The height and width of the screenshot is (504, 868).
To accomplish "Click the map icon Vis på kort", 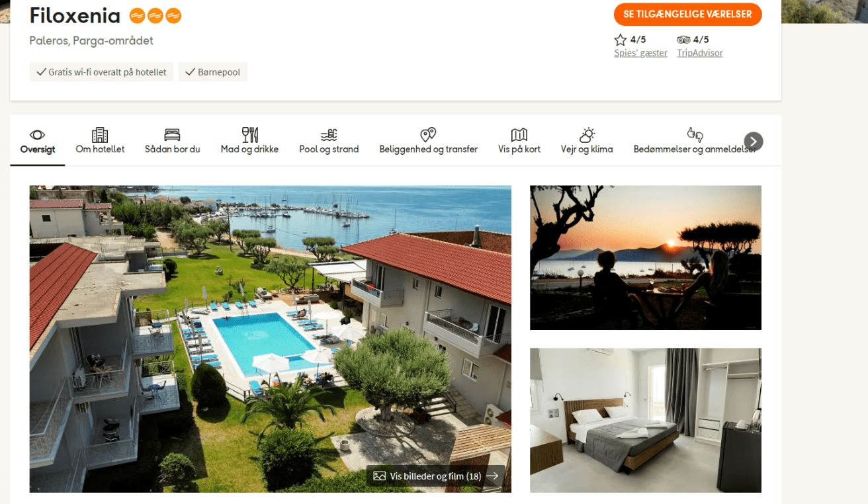I will point(519,135).
